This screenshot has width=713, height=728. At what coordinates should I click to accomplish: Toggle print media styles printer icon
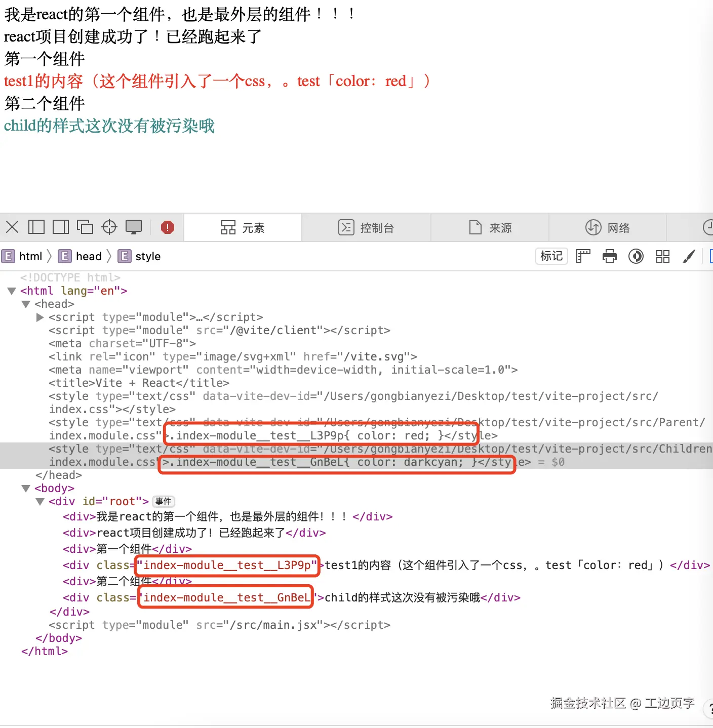tap(610, 256)
